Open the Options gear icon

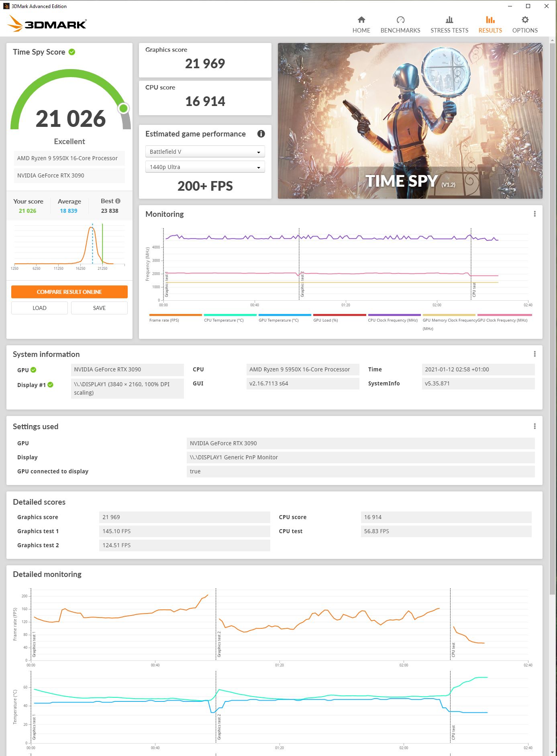[524, 20]
